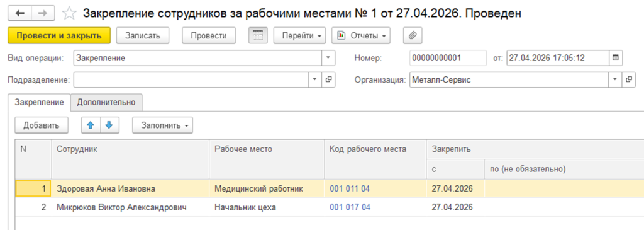Expand the Подразделение dropdown arrow

314,80
